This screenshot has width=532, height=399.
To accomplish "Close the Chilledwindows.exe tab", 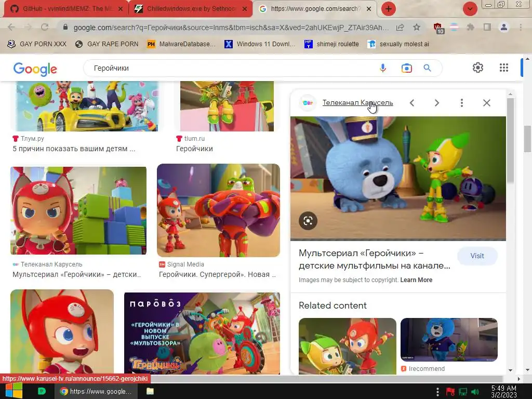I will coord(245,9).
